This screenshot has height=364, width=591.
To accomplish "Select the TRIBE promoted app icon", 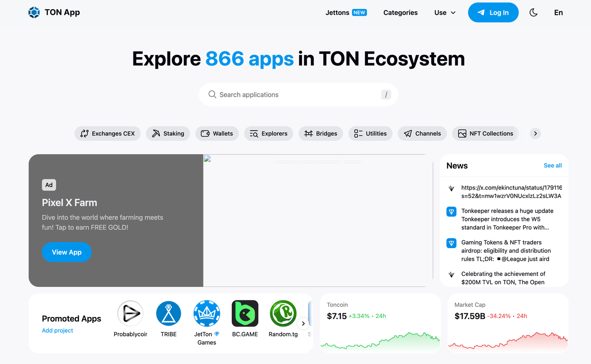I will click(x=169, y=313).
